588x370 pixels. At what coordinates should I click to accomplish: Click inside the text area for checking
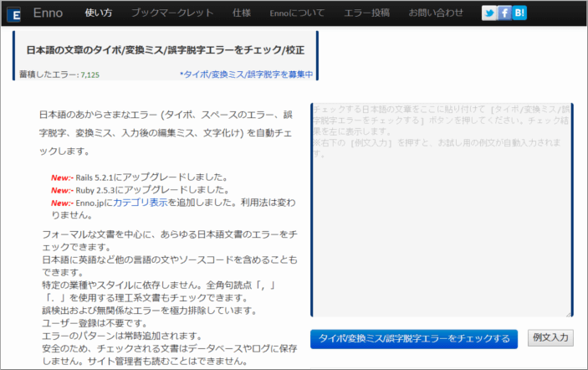pyautogui.click(x=442, y=210)
